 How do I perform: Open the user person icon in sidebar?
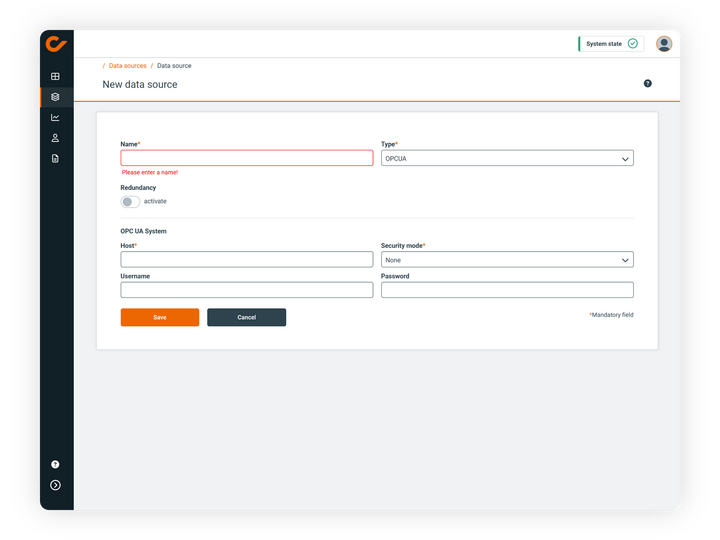55,138
